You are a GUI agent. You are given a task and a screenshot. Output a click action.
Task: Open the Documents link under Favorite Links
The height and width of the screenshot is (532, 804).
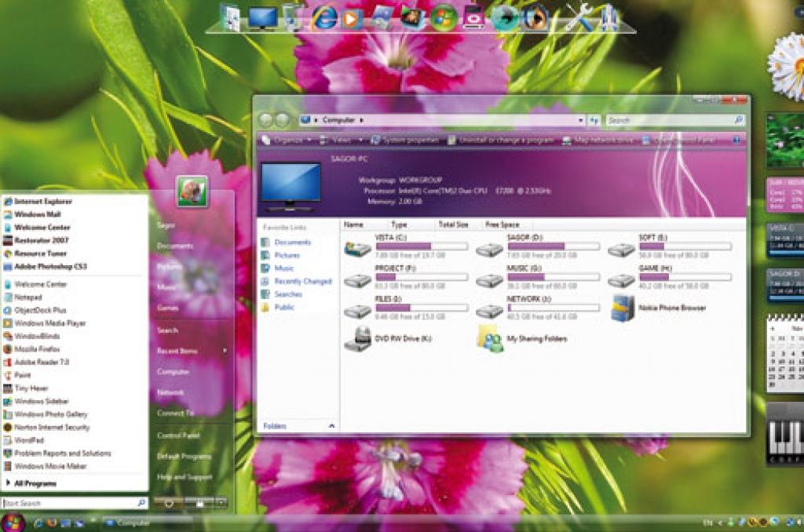pyautogui.click(x=292, y=242)
